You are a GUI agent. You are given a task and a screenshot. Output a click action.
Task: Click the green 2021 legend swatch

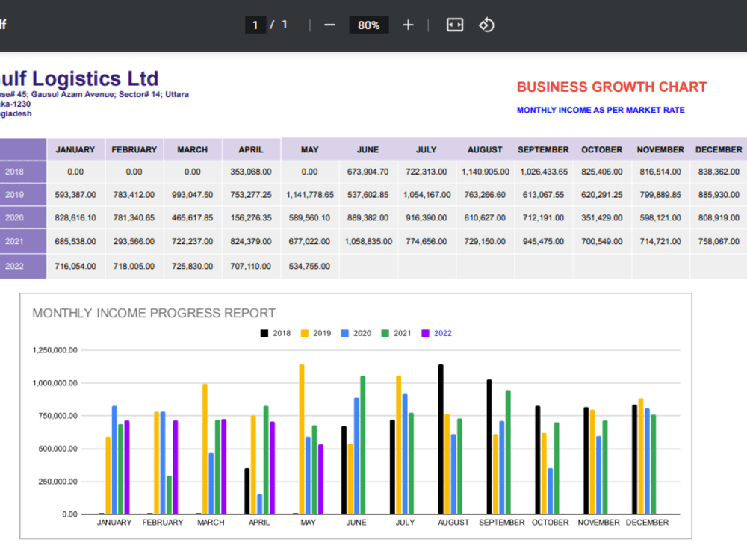[385, 333]
